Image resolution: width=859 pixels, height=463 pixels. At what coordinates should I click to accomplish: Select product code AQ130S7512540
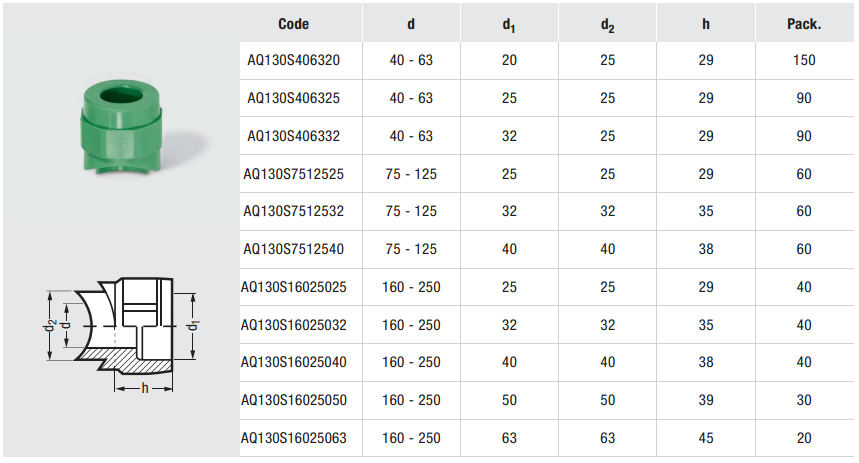(x=294, y=249)
